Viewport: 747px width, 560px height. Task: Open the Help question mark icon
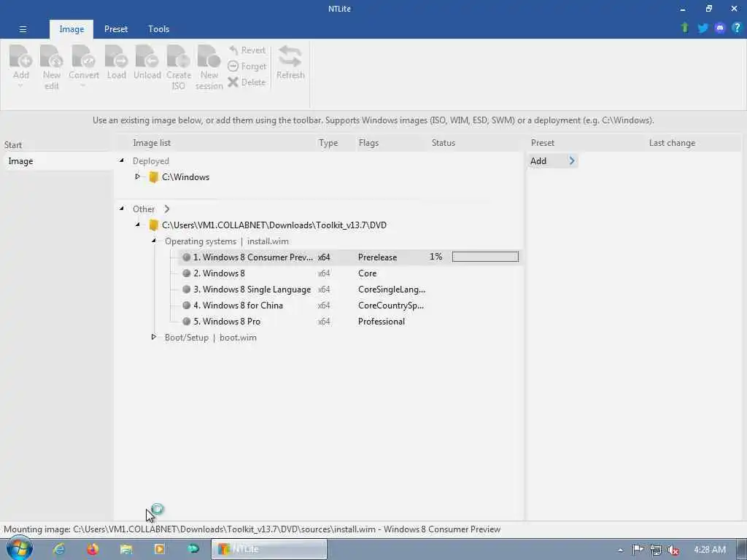pos(737,28)
